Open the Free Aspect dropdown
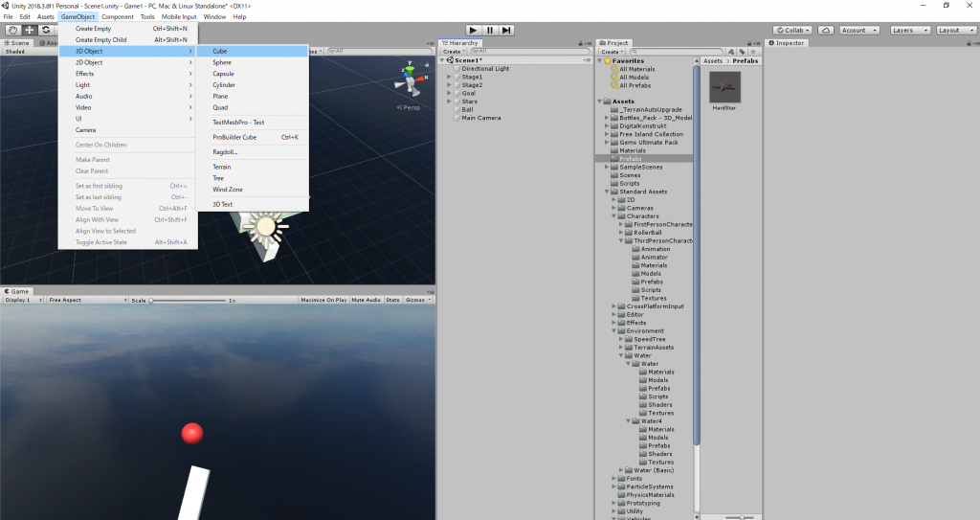The width and height of the screenshot is (980, 520). tap(87, 300)
